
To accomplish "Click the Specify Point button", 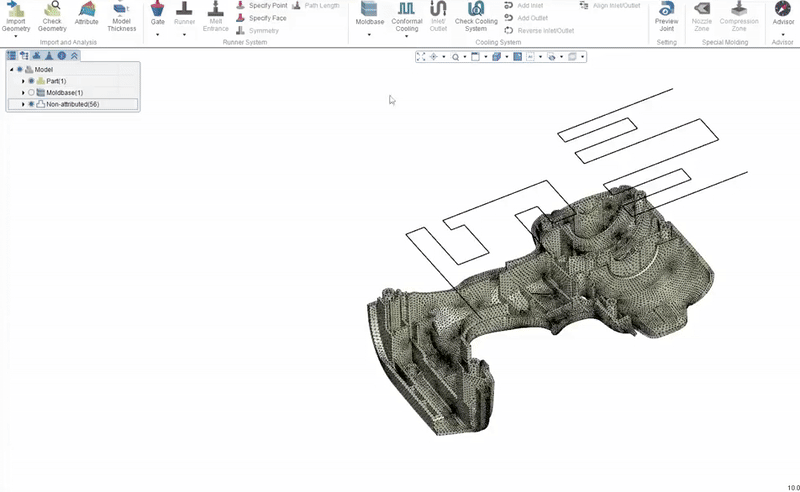I will click(262, 6).
